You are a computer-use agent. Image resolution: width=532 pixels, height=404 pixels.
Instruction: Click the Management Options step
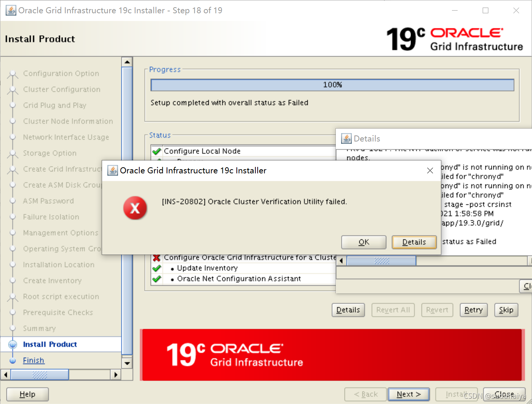60,233
